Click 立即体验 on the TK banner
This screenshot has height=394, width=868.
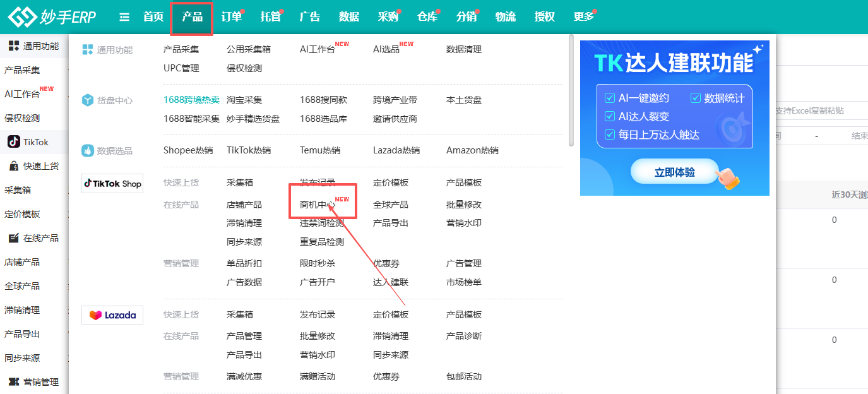pyautogui.click(x=675, y=172)
